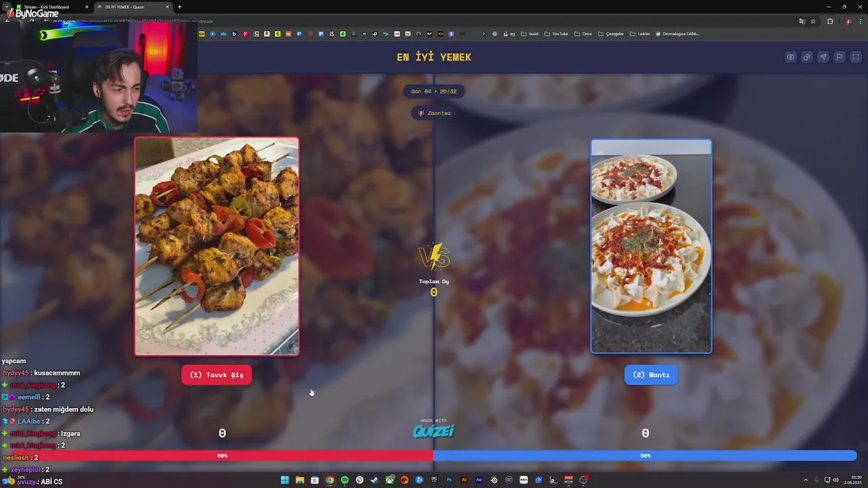Click the dice randomize icon in header

click(x=807, y=57)
